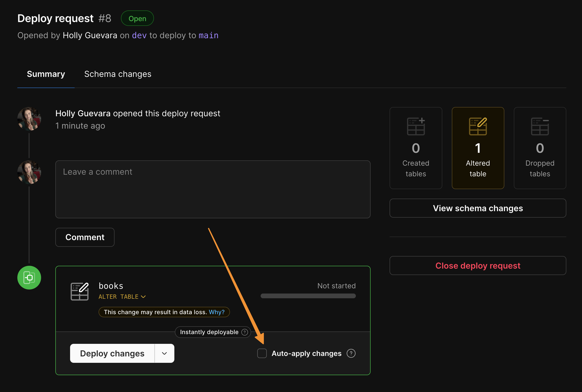Click the books ALTER TABLE edit icon
This screenshot has width=582, height=392.
[x=80, y=291]
